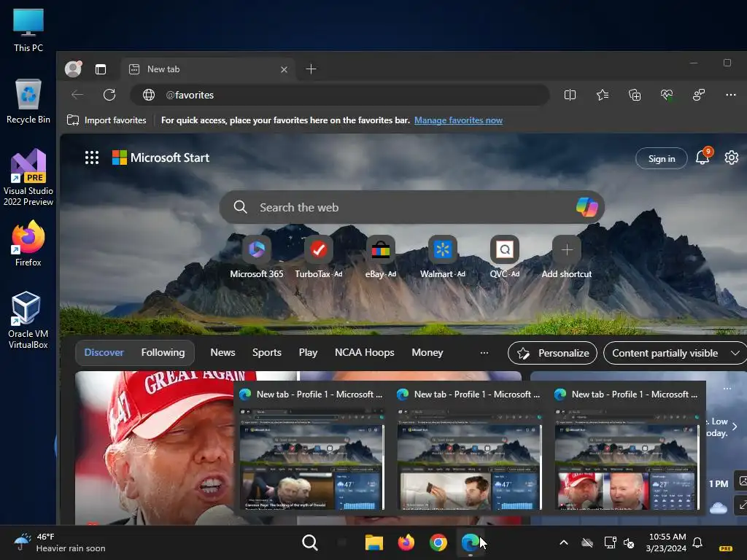Image resolution: width=747 pixels, height=560 pixels.
Task: Open weather card next arrow
Action: [x=734, y=427]
